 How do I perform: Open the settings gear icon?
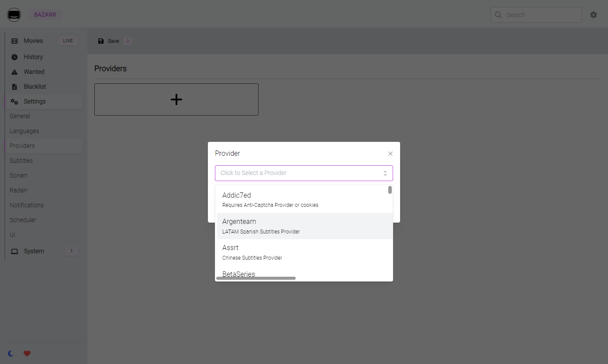[594, 15]
